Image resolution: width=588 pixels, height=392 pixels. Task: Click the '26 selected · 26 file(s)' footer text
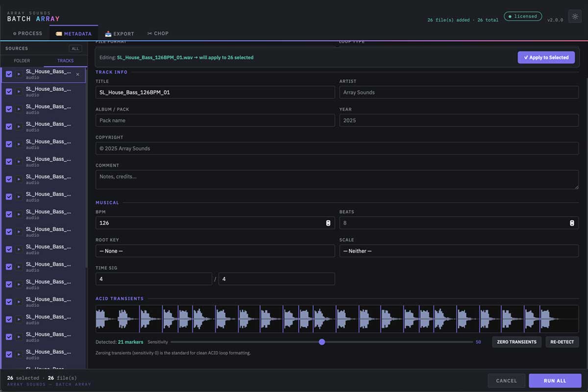[42, 378]
